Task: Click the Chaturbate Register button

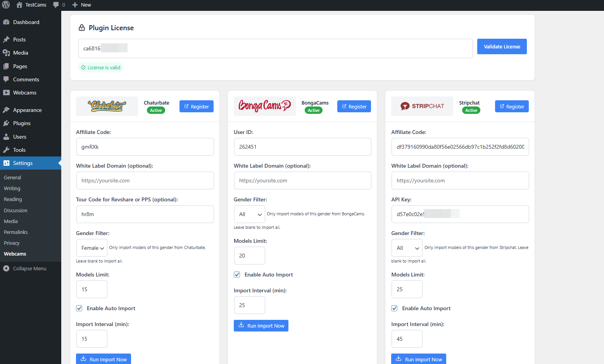Action: pyautogui.click(x=197, y=106)
